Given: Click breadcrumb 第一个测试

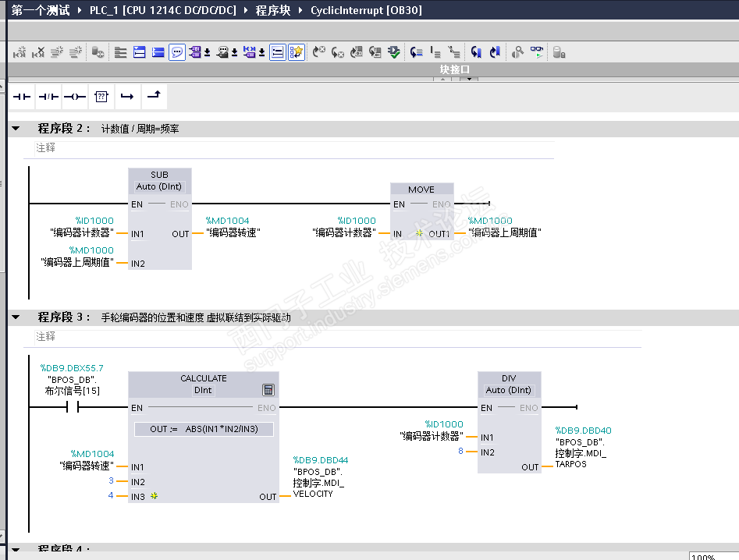Looking at the screenshot, I should pos(40,10).
